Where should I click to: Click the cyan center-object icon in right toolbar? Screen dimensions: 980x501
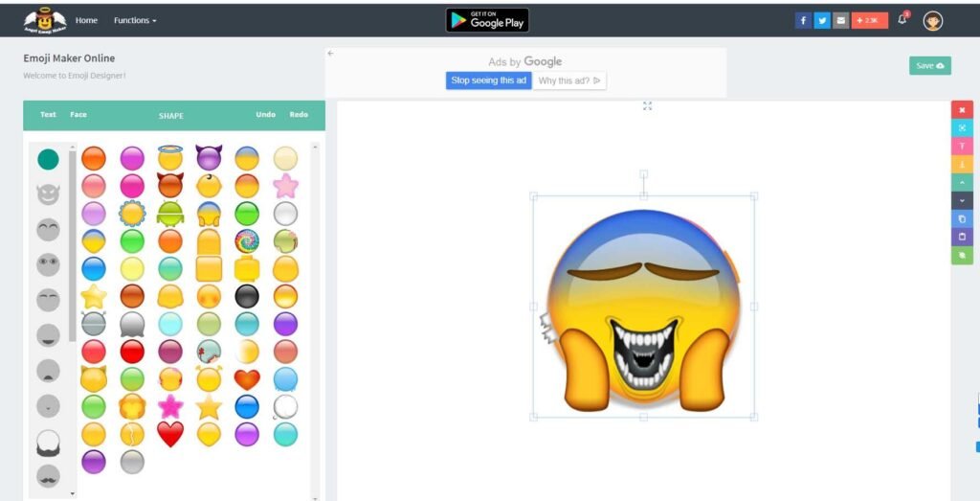pos(962,127)
